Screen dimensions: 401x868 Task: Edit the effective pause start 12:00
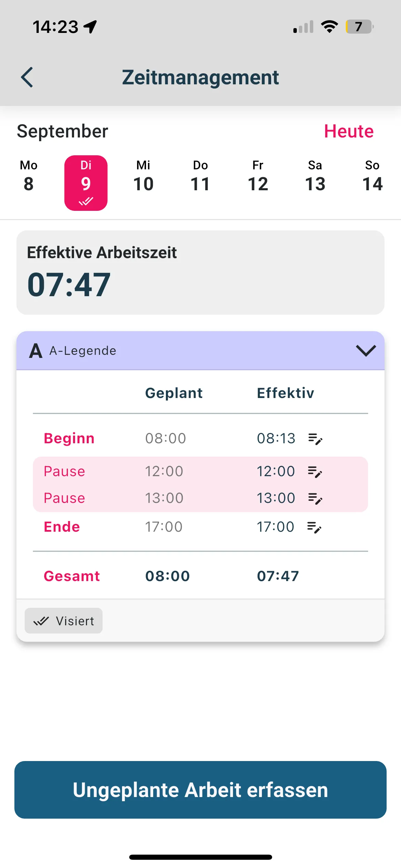(x=315, y=472)
